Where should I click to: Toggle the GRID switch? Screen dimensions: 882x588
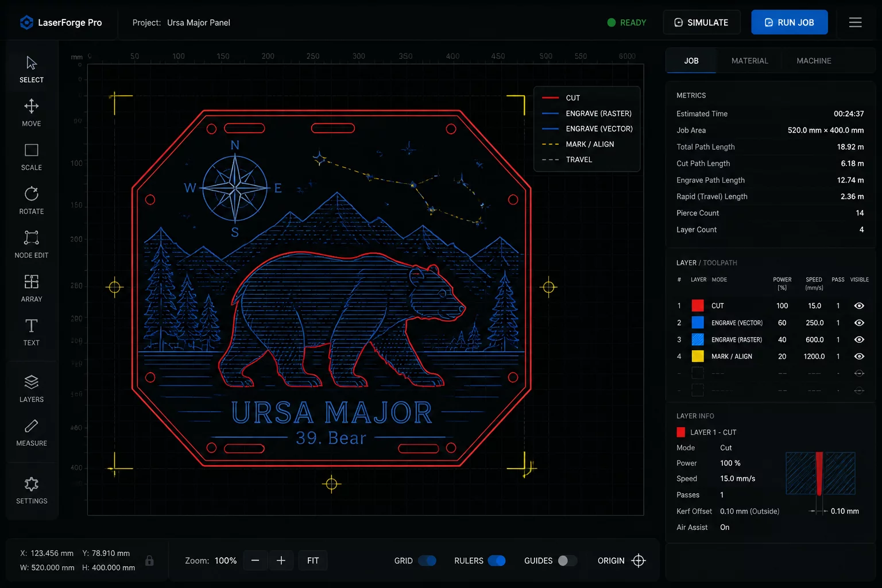coord(427,560)
